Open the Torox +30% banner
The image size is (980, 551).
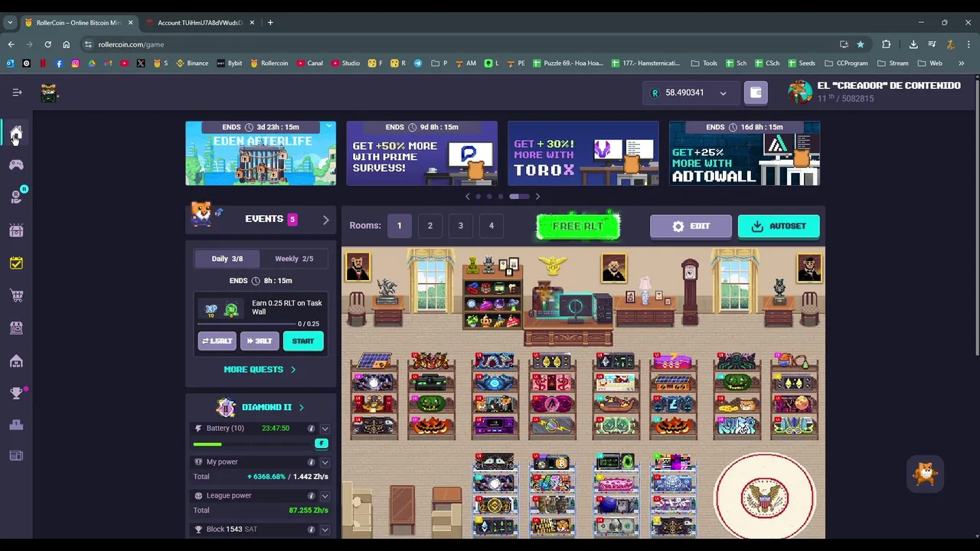(583, 153)
